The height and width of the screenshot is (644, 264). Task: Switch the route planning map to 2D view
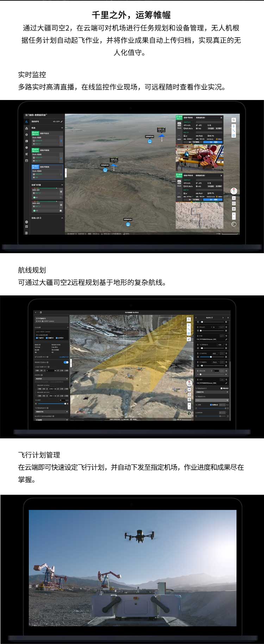[189, 389]
